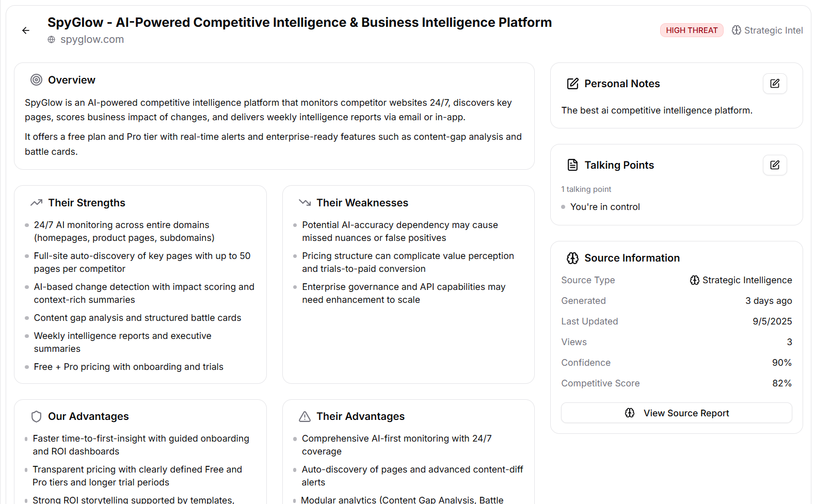Click the Personal Notes text content
Image resolution: width=815 pixels, height=504 pixels.
pyautogui.click(x=657, y=110)
